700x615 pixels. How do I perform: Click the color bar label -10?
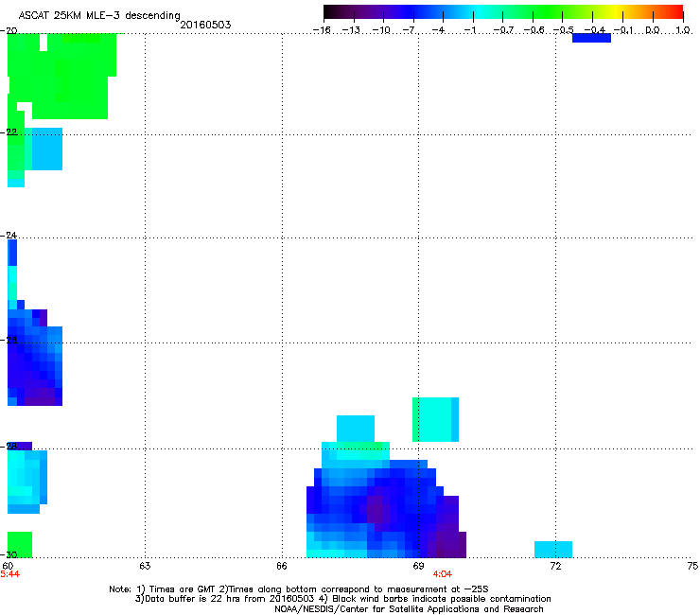(x=381, y=30)
